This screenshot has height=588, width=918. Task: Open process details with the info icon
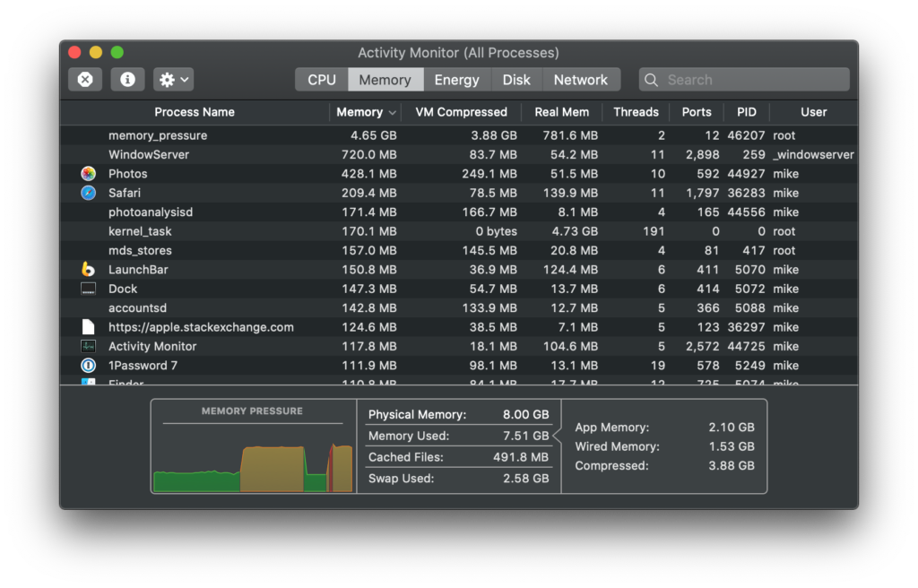click(x=127, y=79)
